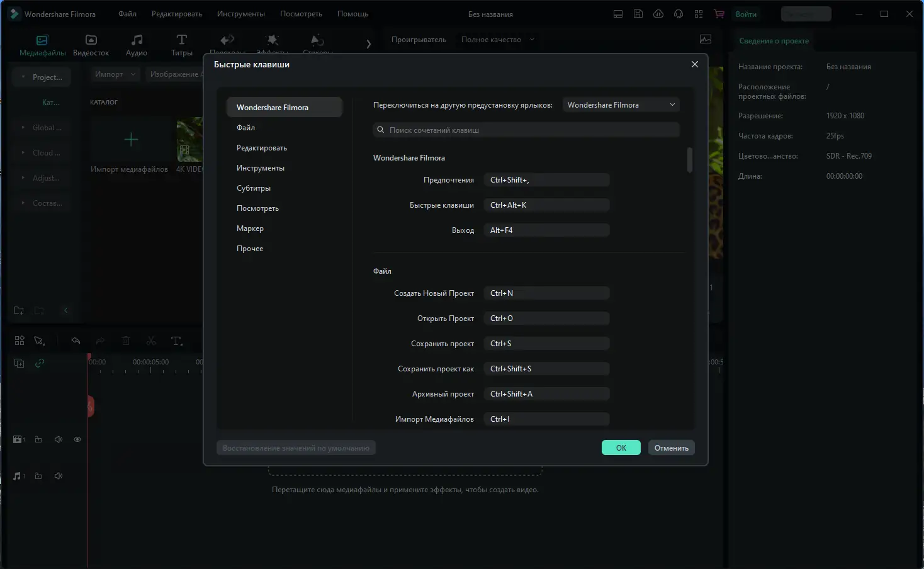The width and height of the screenshot is (924, 569).
Task: Toggle visibility eye of video track 1
Action: (77, 439)
